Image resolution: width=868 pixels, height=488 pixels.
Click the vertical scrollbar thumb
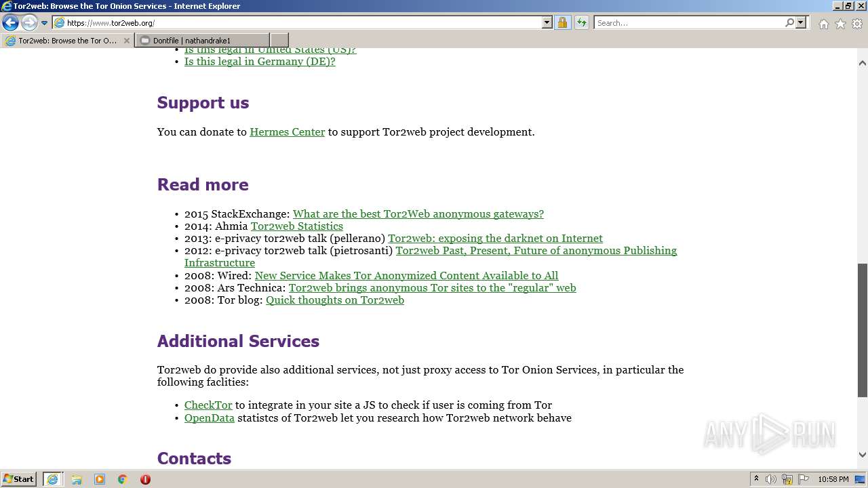863,330
